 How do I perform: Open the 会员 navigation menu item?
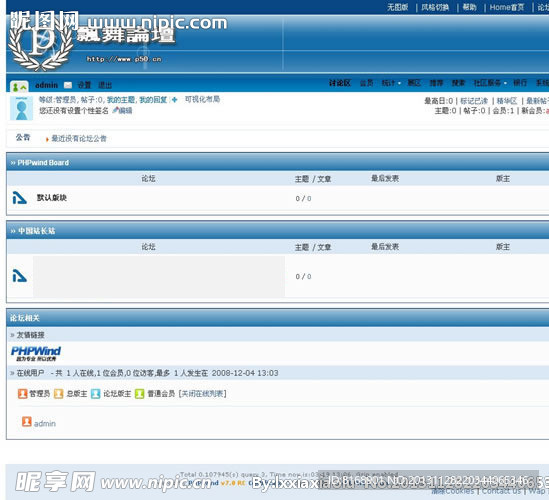tap(366, 83)
